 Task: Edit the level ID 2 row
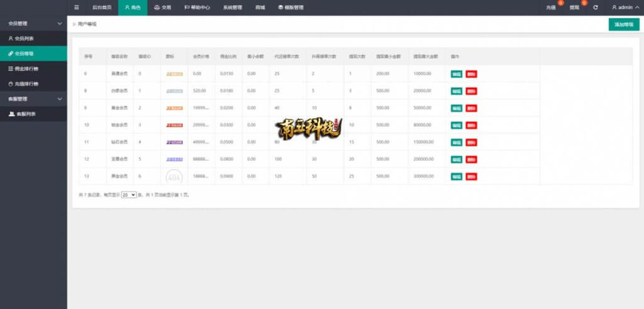(457, 108)
